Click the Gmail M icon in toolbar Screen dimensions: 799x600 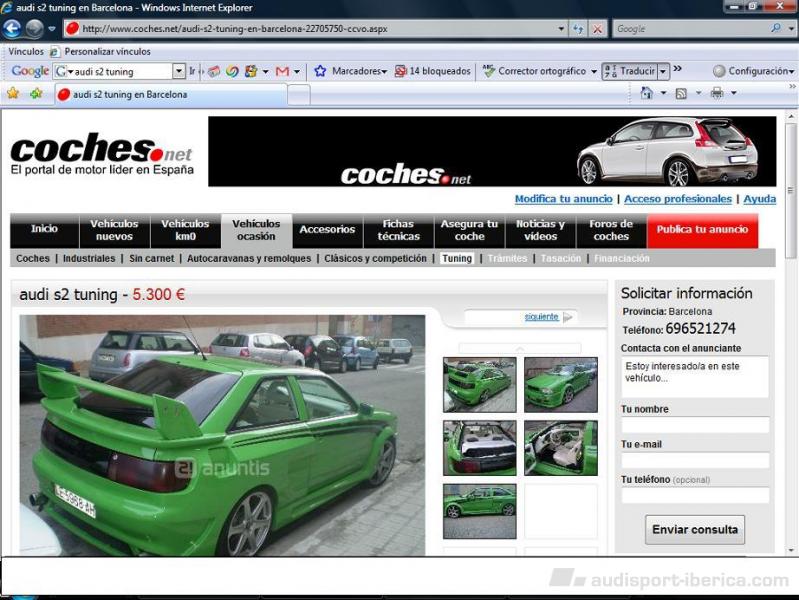[282, 71]
